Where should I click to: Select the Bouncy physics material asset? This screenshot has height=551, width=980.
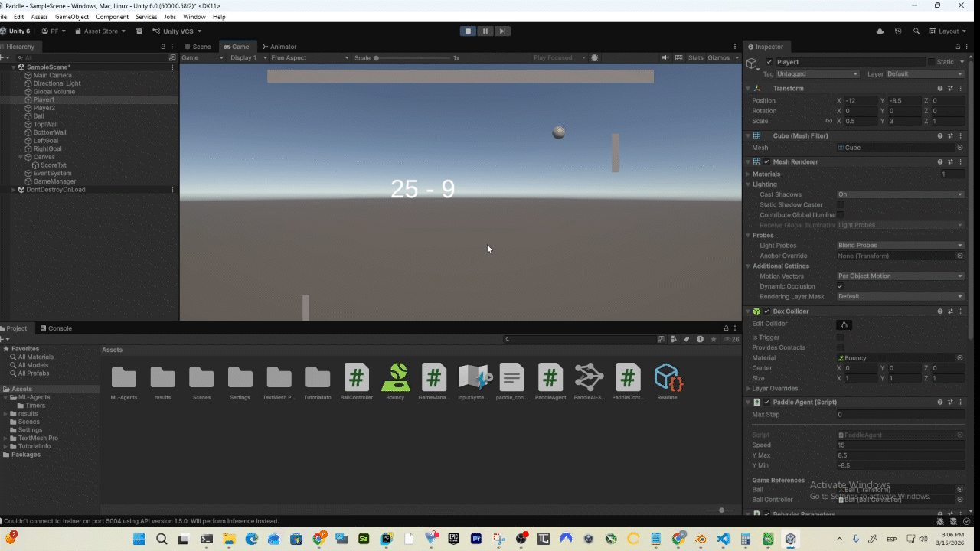click(395, 383)
